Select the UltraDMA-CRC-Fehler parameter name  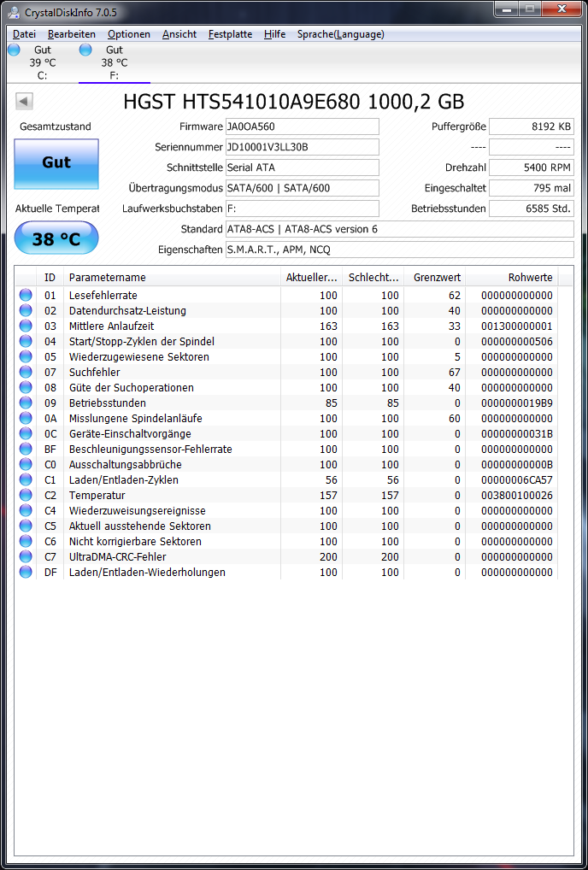(x=118, y=556)
